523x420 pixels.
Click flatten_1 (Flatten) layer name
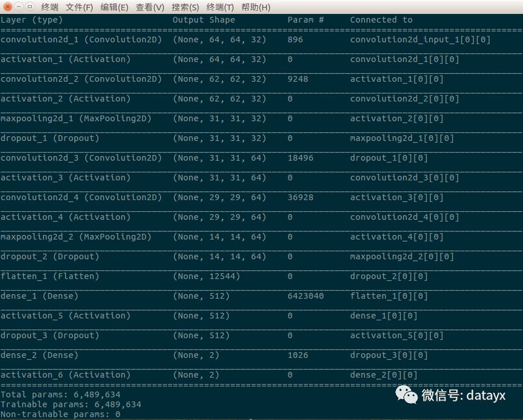[50, 276]
